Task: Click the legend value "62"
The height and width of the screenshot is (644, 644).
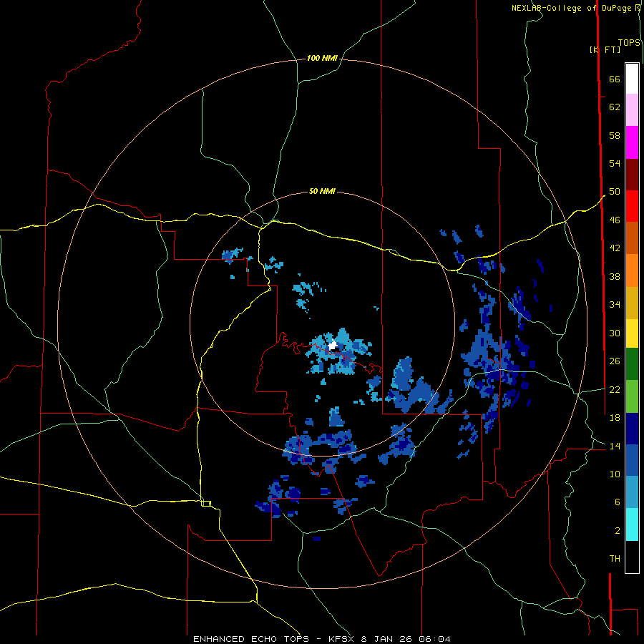Action: click(x=615, y=107)
